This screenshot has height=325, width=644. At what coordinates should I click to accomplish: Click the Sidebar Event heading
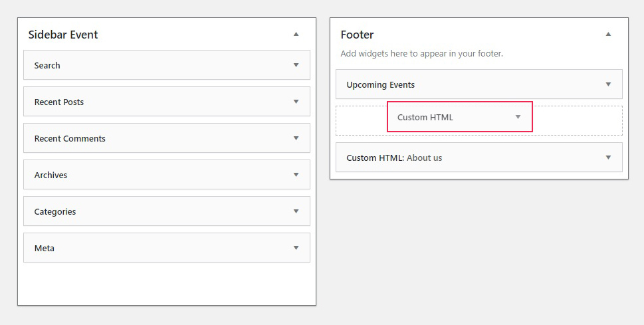point(63,35)
